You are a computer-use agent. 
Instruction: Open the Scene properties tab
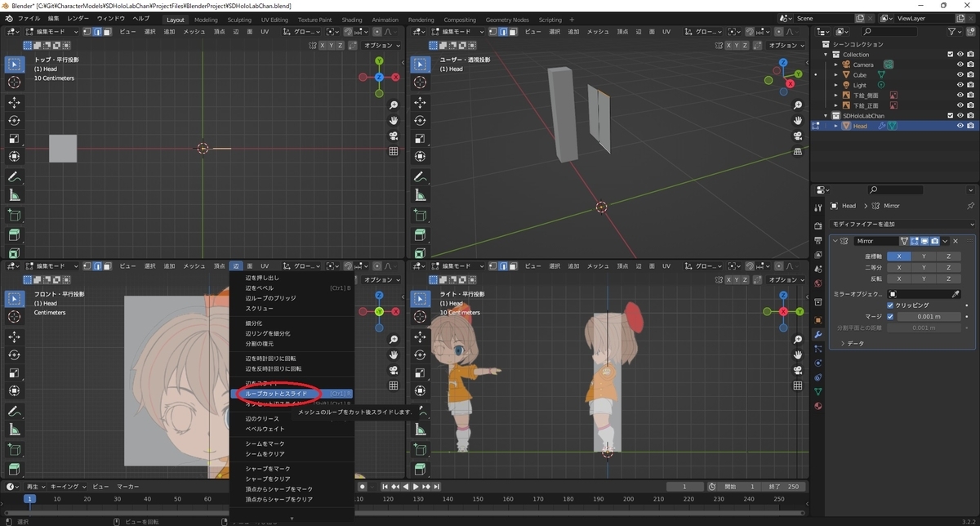[817, 269]
